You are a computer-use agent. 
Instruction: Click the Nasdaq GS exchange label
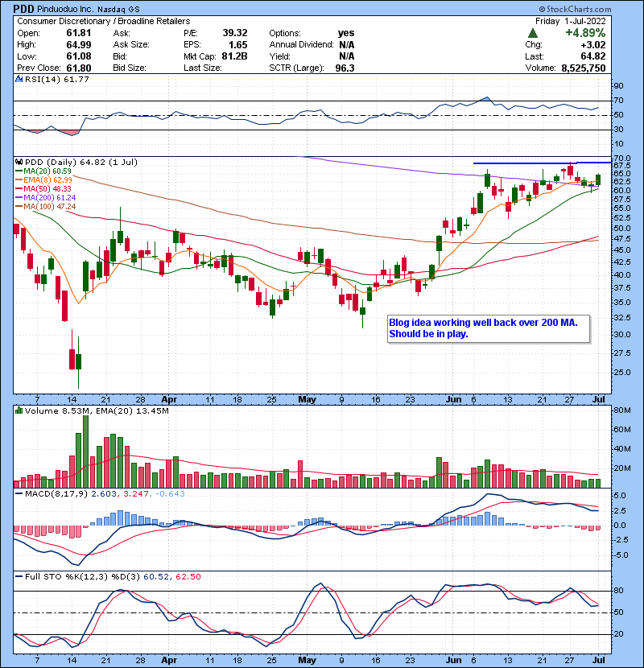[x=118, y=9]
